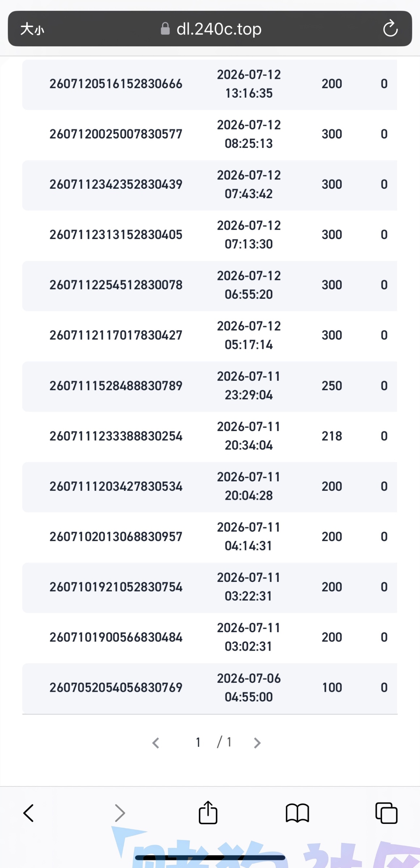Tap the Safari forward arrow

[120, 813]
